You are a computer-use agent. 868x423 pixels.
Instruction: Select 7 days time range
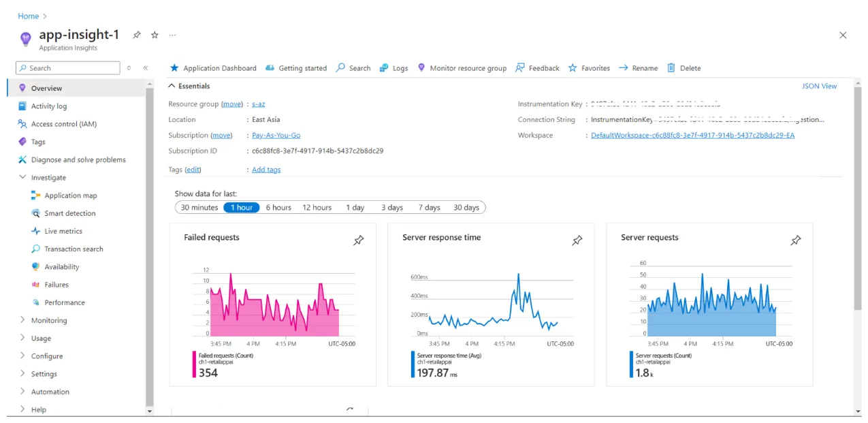[x=430, y=208]
